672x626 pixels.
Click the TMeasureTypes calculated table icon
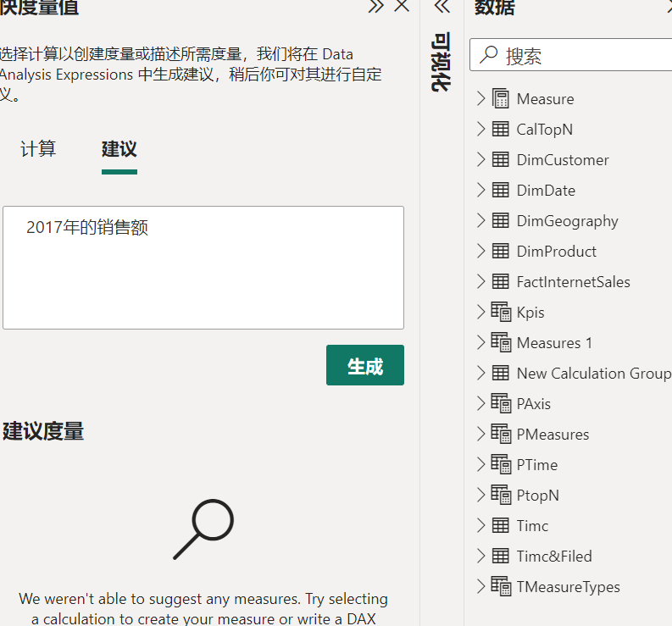pos(501,586)
